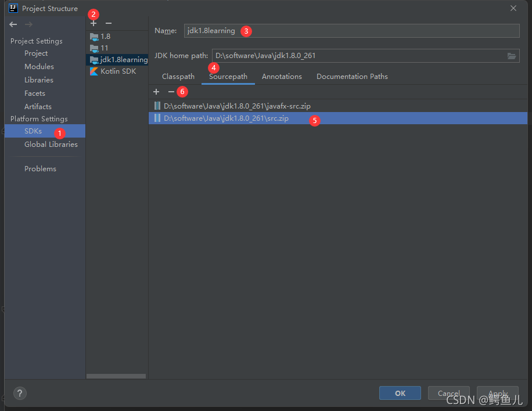Click the 11 SDK folder icon

tap(94, 48)
